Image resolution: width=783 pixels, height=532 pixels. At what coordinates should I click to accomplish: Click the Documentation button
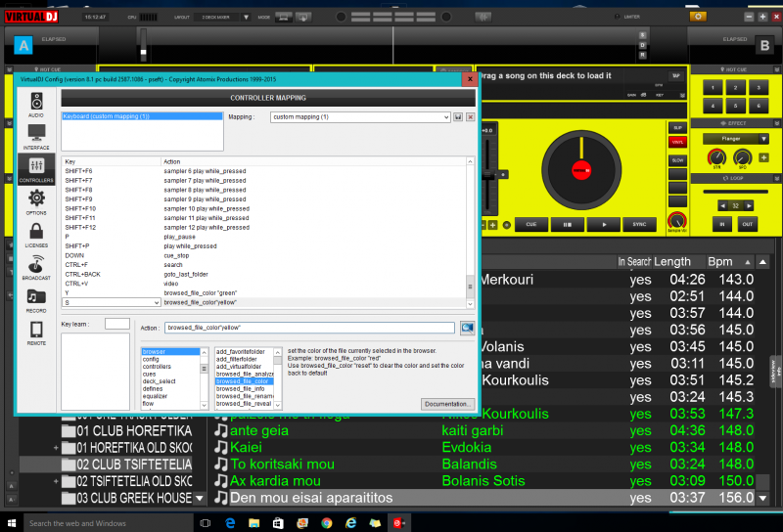click(x=448, y=404)
